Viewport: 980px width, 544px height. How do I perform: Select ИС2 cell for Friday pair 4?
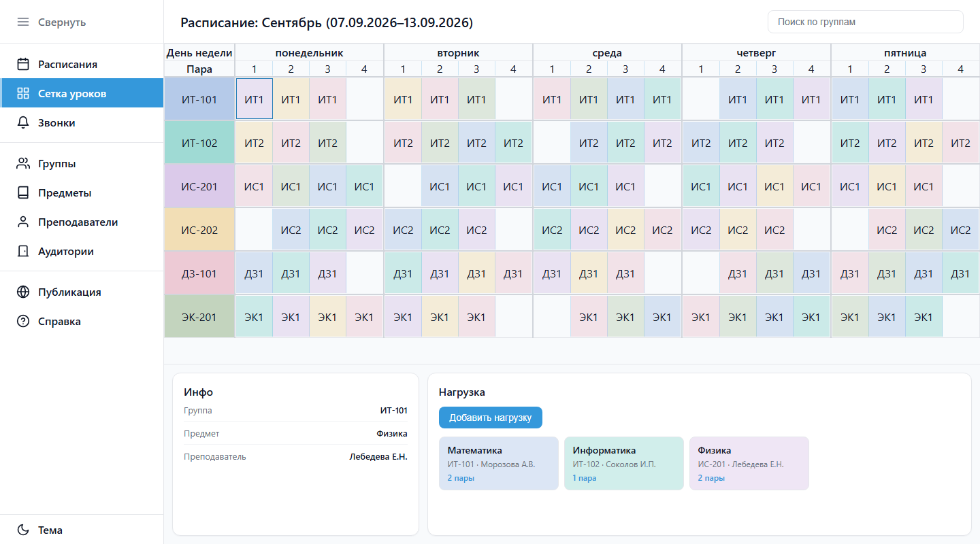point(960,230)
